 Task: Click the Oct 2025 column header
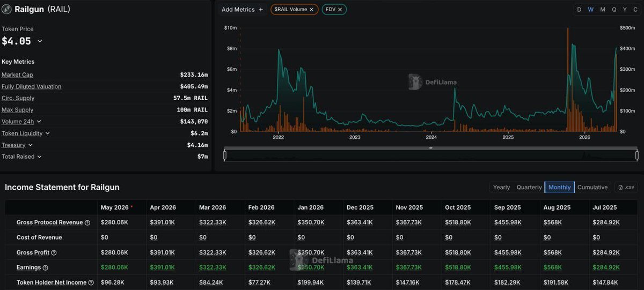point(458,207)
